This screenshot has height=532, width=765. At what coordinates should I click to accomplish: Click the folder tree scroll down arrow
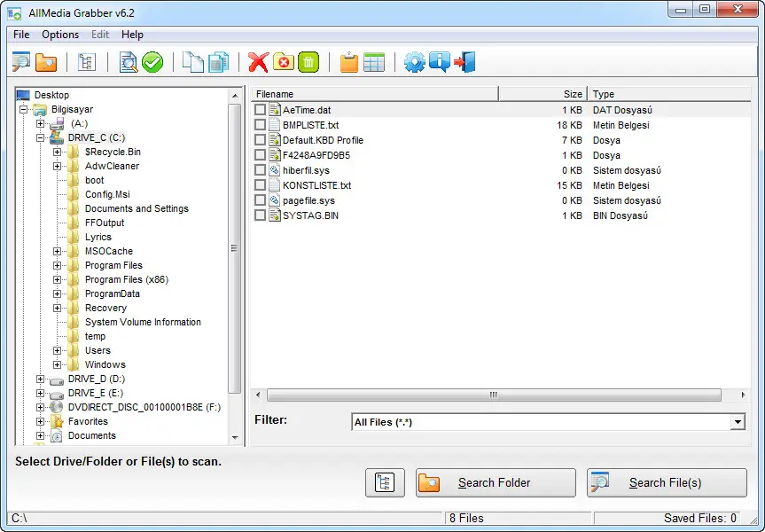click(235, 438)
